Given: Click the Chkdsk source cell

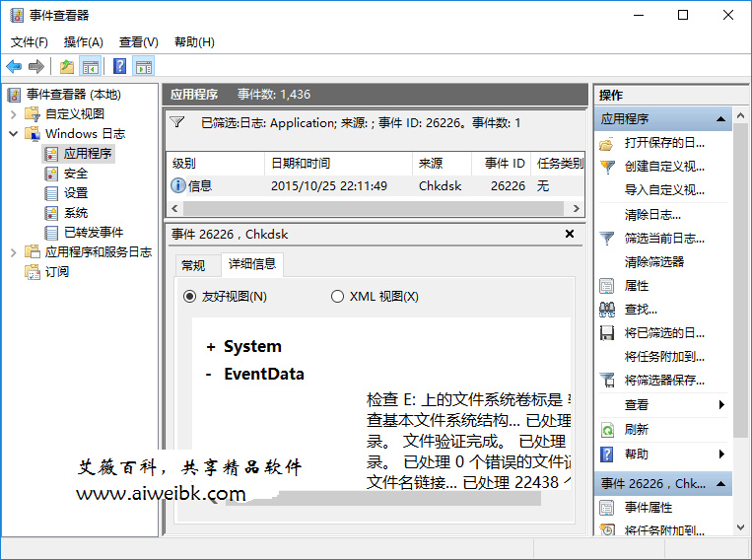Looking at the screenshot, I should pos(440,185).
